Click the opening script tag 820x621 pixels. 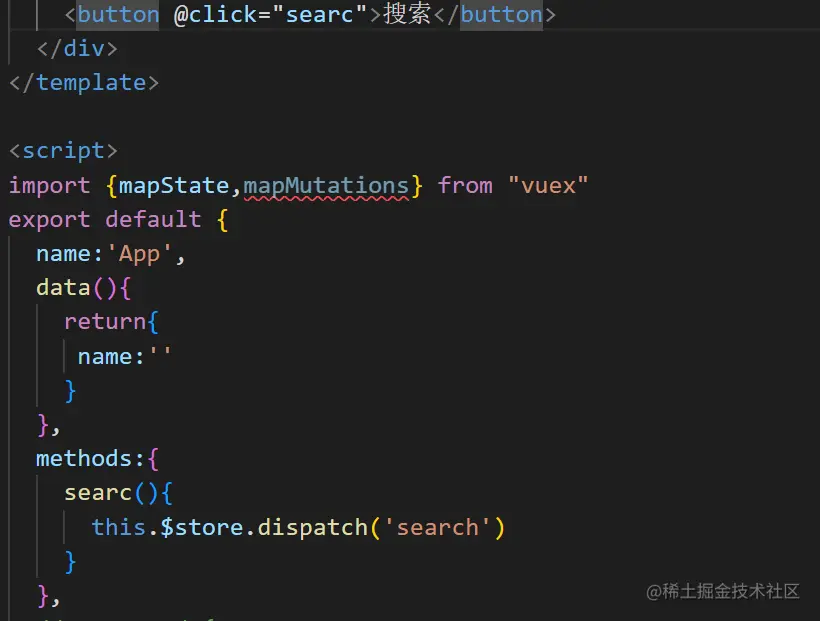63,151
